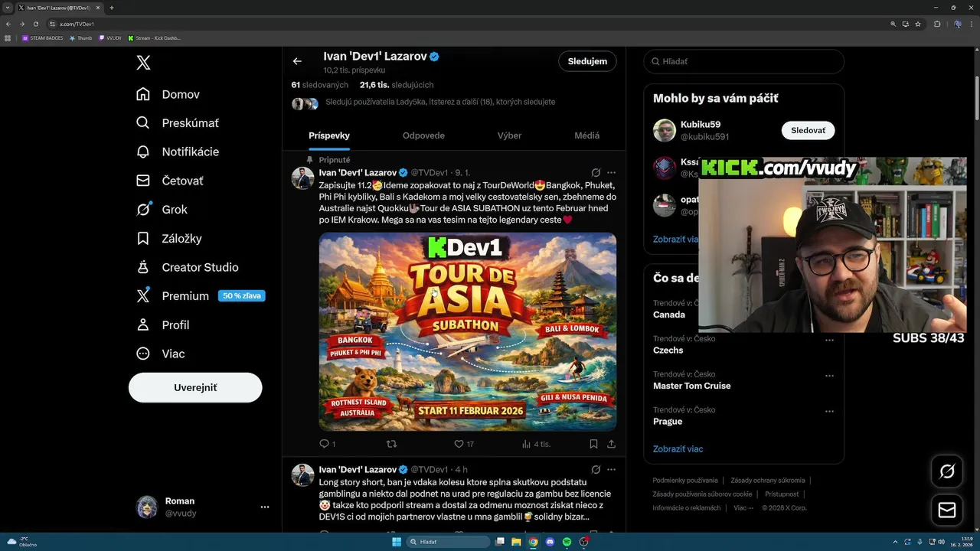Click the Uverejniť post button
The width and height of the screenshot is (980, 551).
coord(195,387)
